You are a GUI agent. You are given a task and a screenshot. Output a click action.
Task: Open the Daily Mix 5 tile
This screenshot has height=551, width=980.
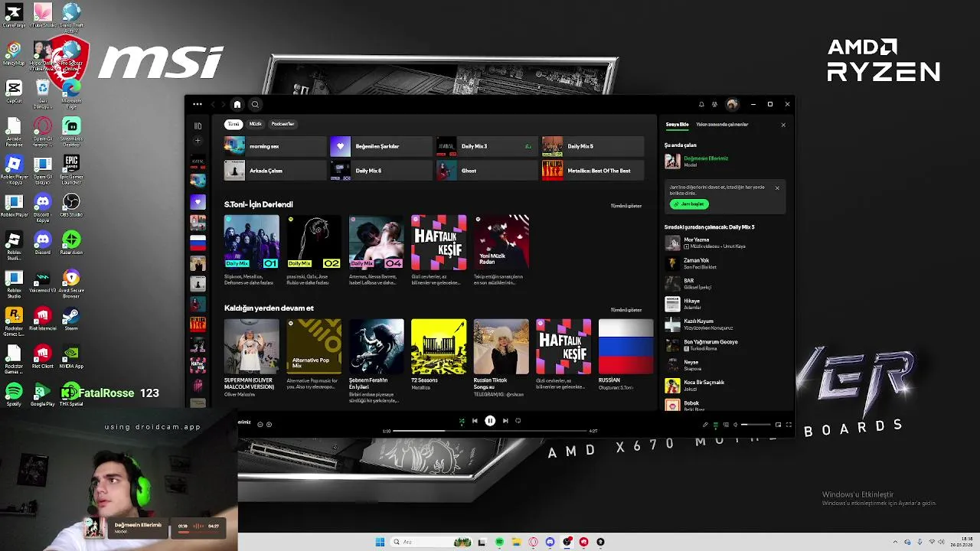pos(593,146)
